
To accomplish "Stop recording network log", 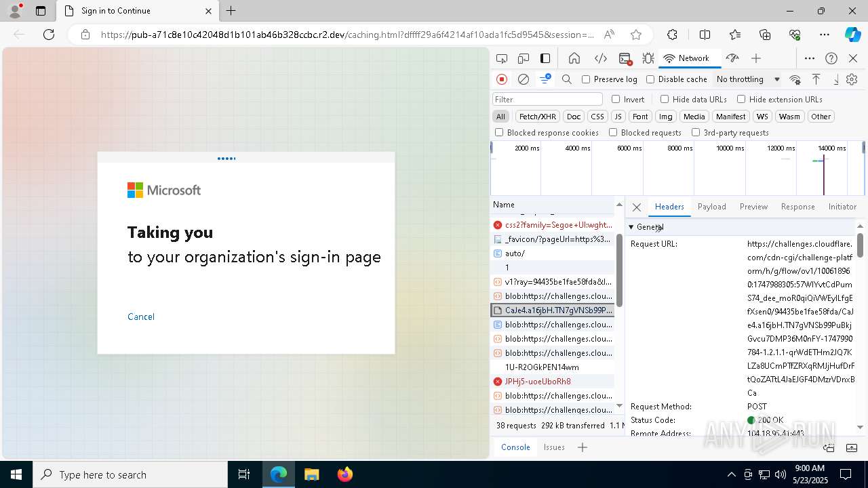I will [x=502, y=79].
